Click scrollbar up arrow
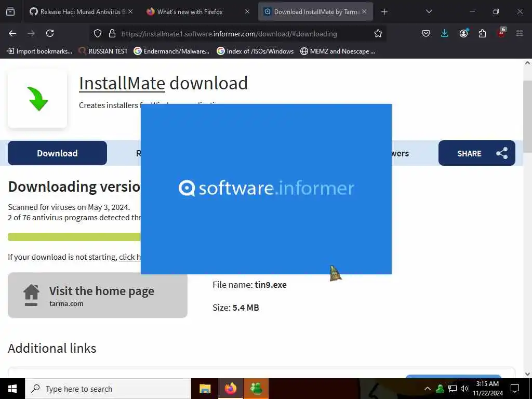The width and height of the screenshot is (532, 399). click(528, 63)
